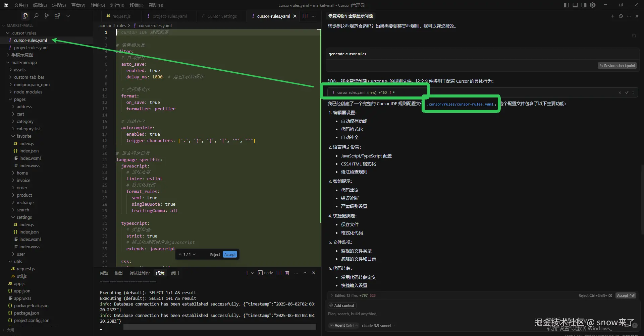The image size is (644, 336).
Task: Accept the inline diff in the editor
Action: [x=230, y=255]
